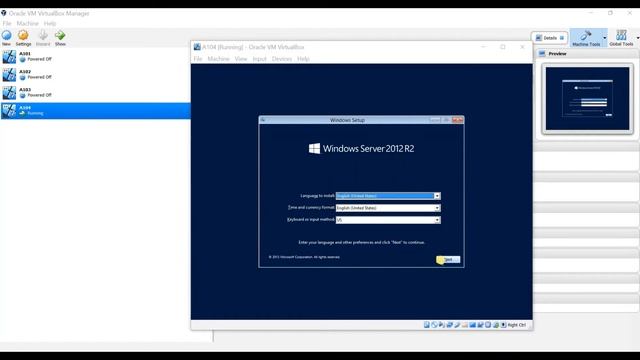
Task: Click the A104 running machine OS icon
Action: 9,111
